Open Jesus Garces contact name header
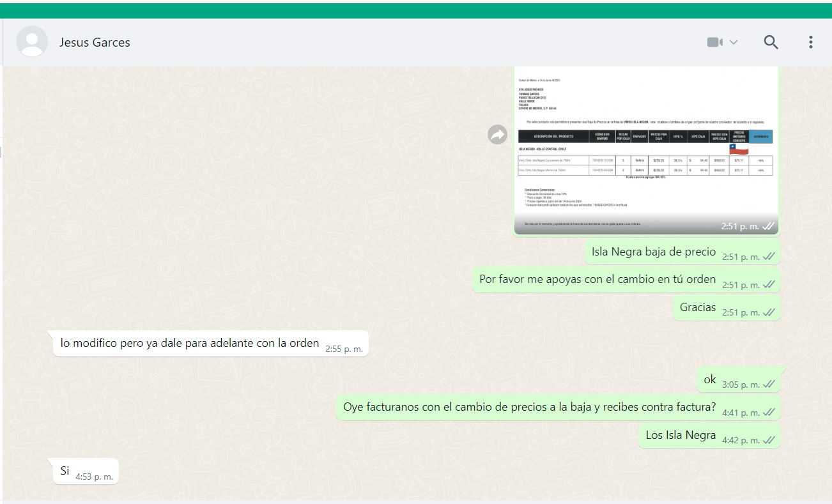Screen dimensions: 832x504 95,43
